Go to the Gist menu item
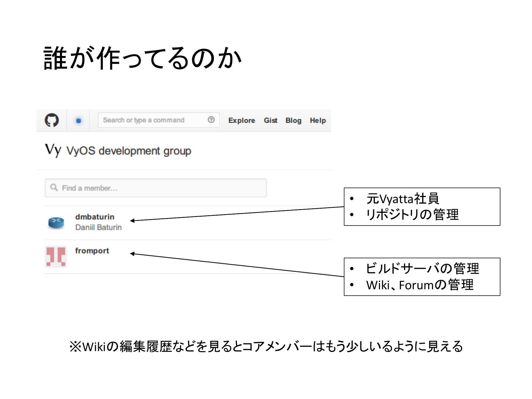Image resolution: width=532 pixels, height=399 pixels. coord(270,121)
